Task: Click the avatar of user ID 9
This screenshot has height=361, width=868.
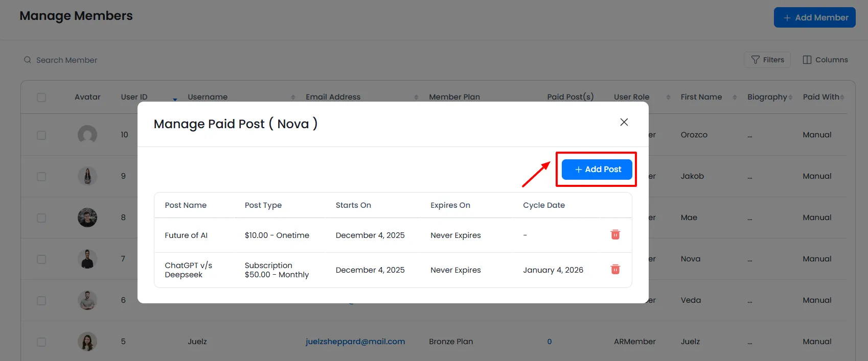Action: click(87, 176)
